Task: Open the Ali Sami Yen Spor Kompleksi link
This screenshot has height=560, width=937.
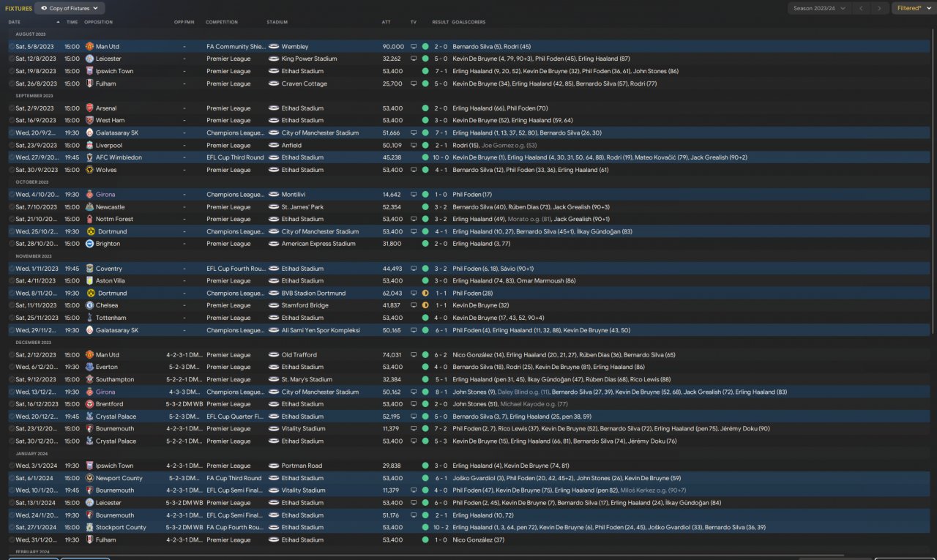Action: point(321,330)
